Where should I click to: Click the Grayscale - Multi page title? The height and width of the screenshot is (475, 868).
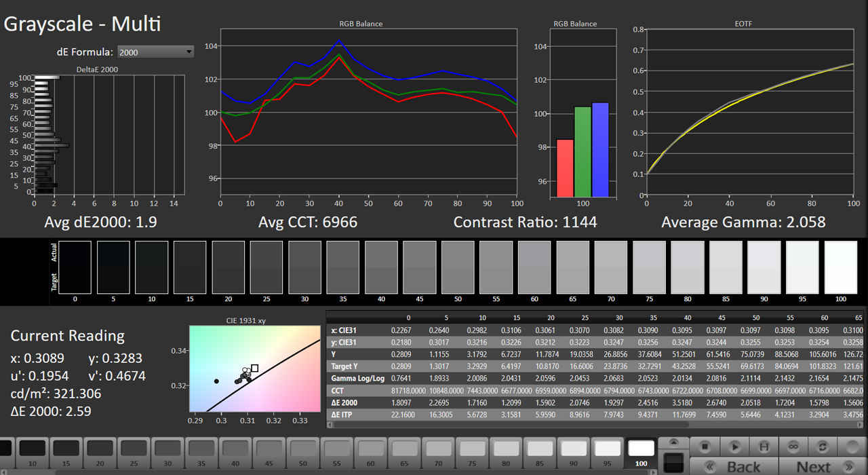pos(83,24)
